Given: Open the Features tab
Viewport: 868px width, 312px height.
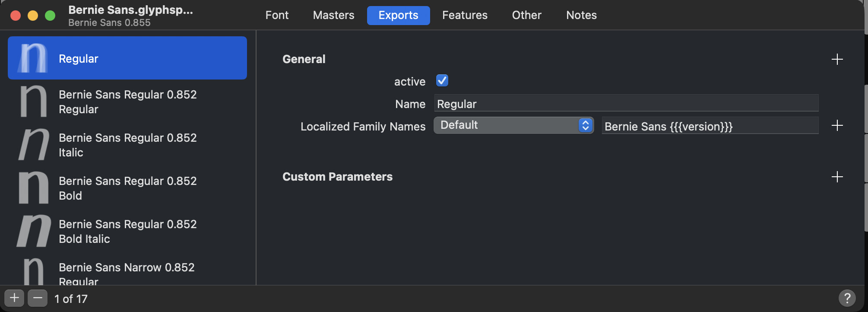Looking at the screenshot, I should pyautogui.click(x=465, y=16).
